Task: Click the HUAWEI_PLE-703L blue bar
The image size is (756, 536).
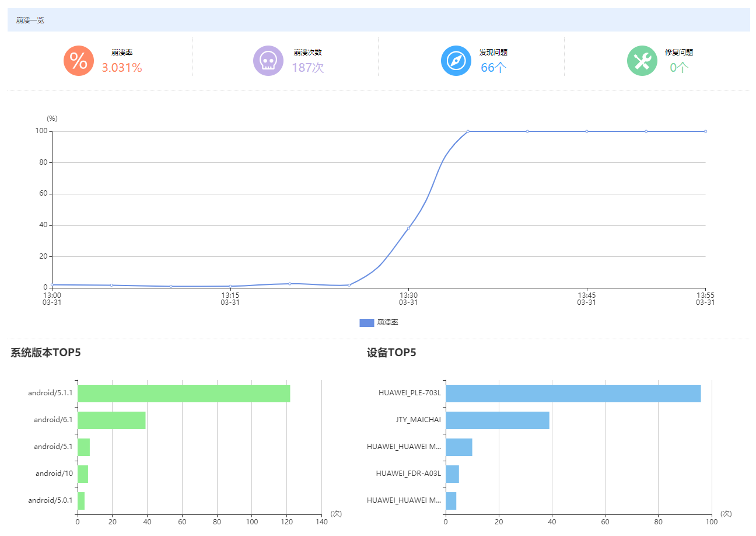Action: pos(573,394)
